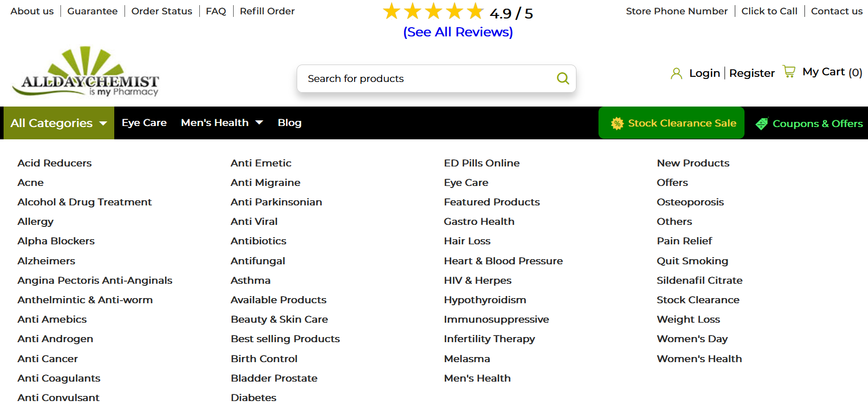Expand the All Categories dropdown arrow
The width and height of the screenshot is (868, 419).
(x=104, y=123)
